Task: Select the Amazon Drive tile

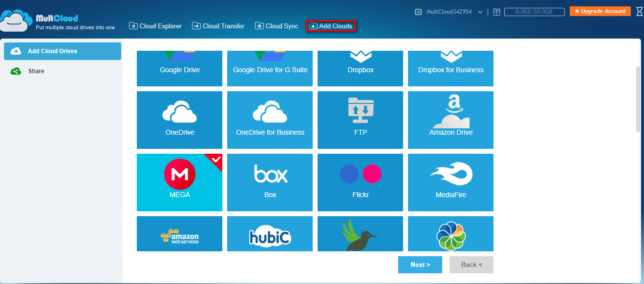Action: pos(451,120)
